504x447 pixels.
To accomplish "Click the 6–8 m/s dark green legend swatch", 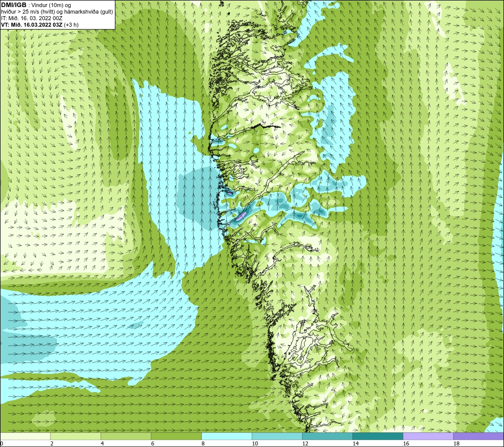I will pos(176,436).
